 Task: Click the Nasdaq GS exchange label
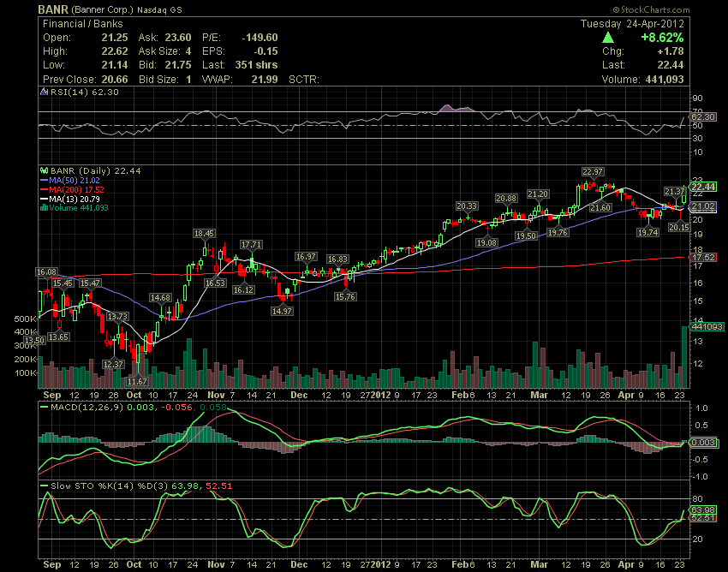159,9
